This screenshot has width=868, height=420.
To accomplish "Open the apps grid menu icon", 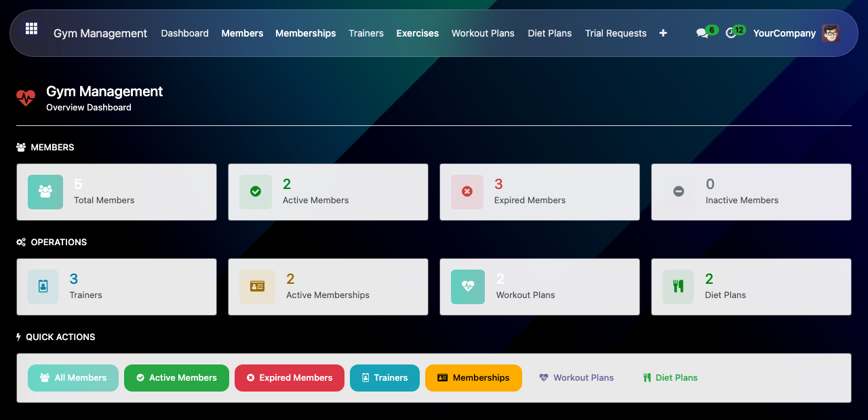I will pyautogui.click(x=31, y=28).
